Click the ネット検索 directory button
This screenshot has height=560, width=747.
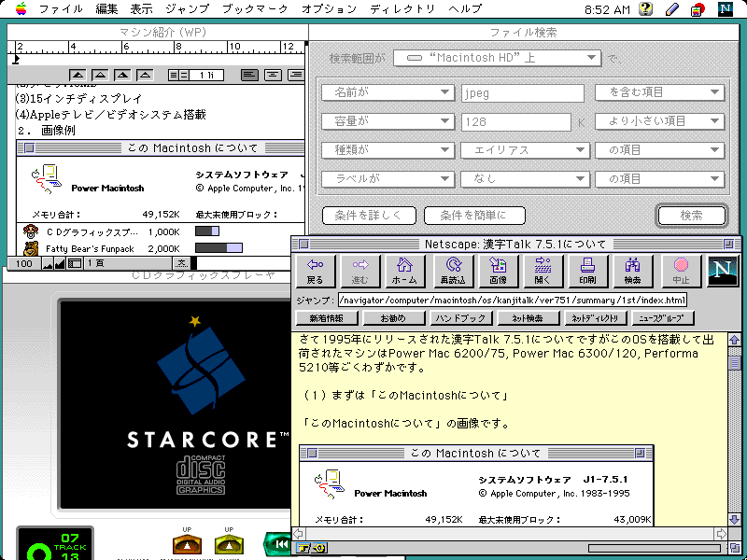[528, 318]
